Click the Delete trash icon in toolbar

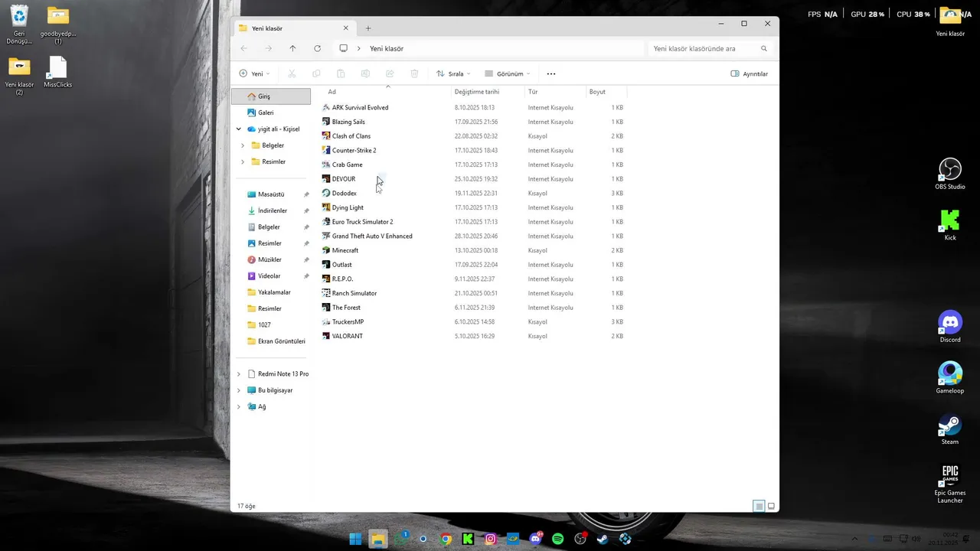click(414, 73)
